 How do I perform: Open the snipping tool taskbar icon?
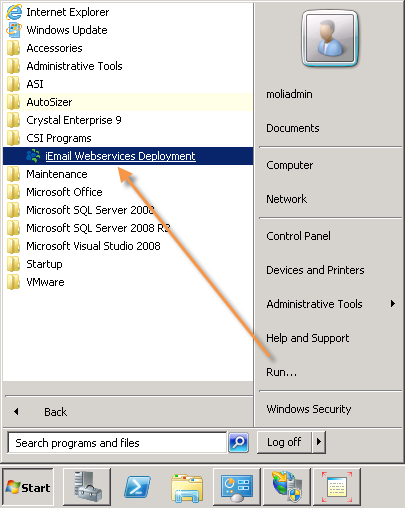pyautogui.click(x=337, y=487)
